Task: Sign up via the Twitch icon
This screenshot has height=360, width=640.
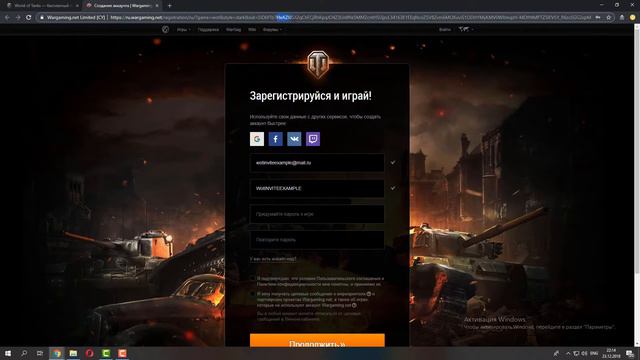Action: [x=313, y=139]
